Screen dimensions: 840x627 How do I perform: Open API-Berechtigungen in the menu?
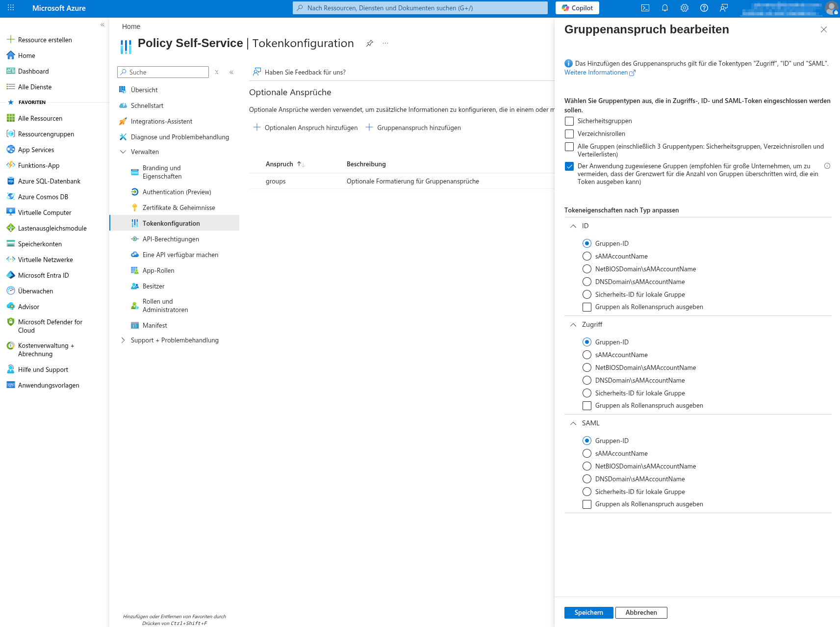(x=171, y=239)
